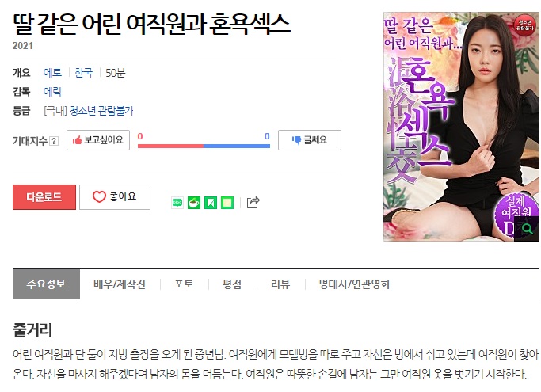This screenshot has width=541, height=392.
Task: Open the 포토 tab
Action: click(184, 284)
